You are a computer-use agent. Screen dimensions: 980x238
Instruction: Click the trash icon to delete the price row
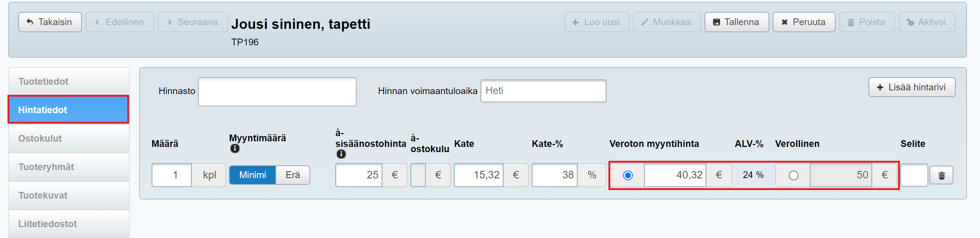pyautogui.click(x=941, y=175)
